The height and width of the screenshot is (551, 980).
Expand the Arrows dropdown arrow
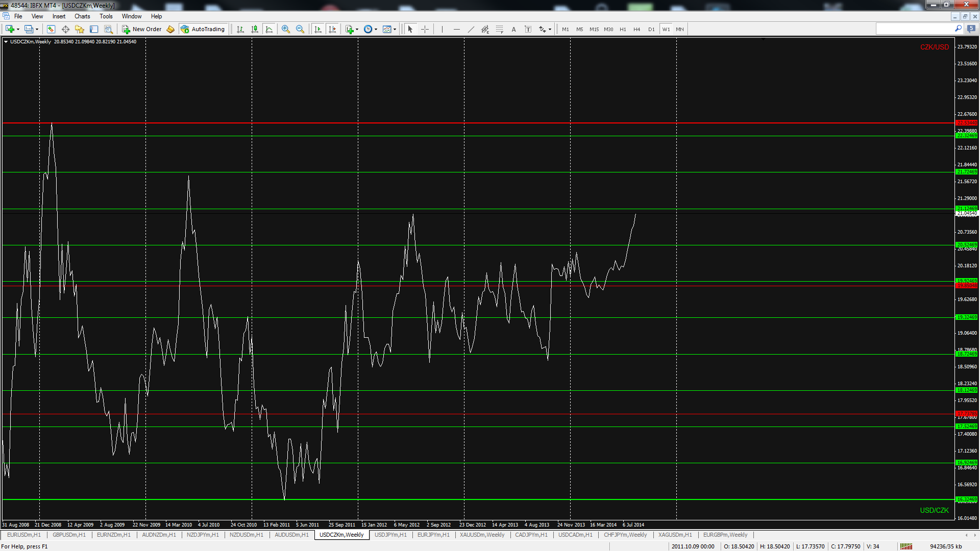[x=550, y=29]
